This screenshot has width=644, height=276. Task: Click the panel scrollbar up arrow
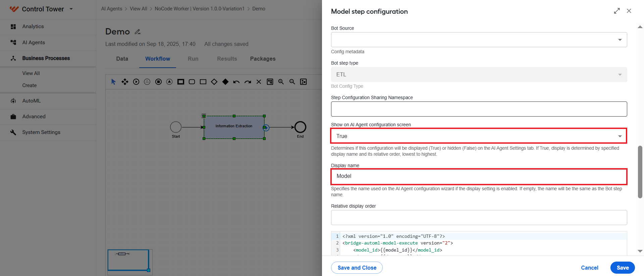coord(640,27)
